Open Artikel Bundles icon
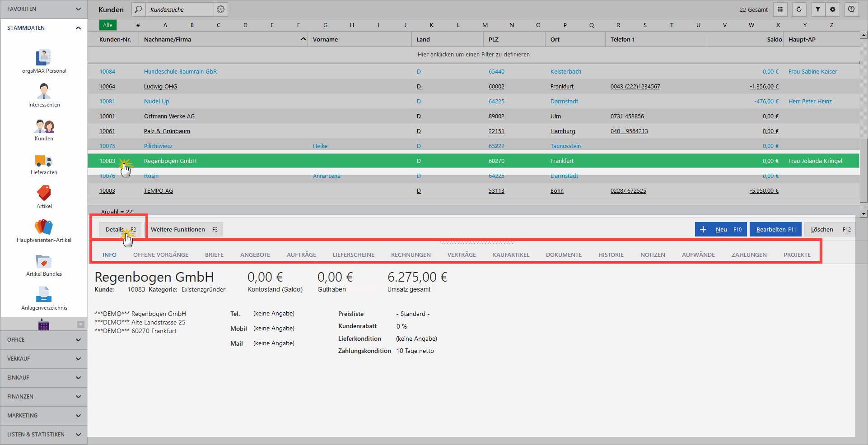 pos(44,261)
